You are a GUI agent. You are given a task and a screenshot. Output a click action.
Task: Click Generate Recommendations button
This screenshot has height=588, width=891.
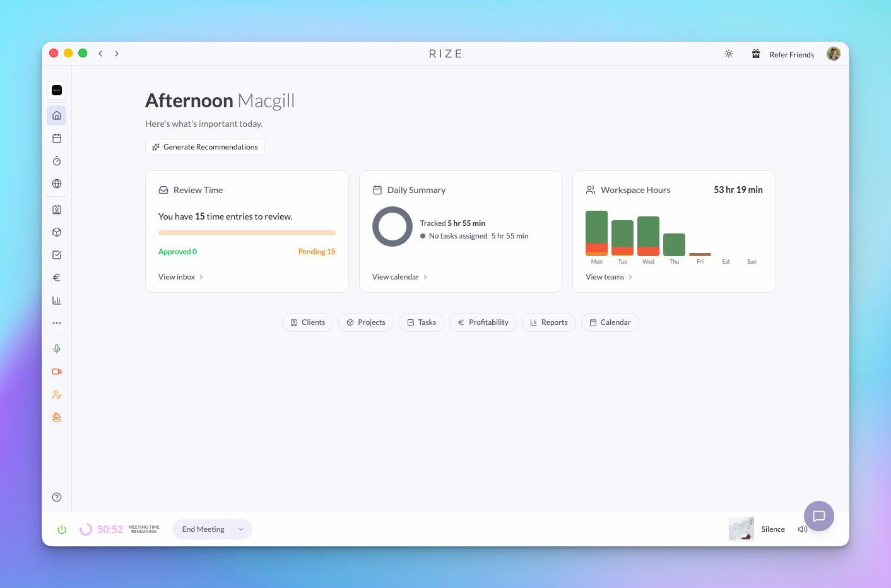(x=205, y=147)
